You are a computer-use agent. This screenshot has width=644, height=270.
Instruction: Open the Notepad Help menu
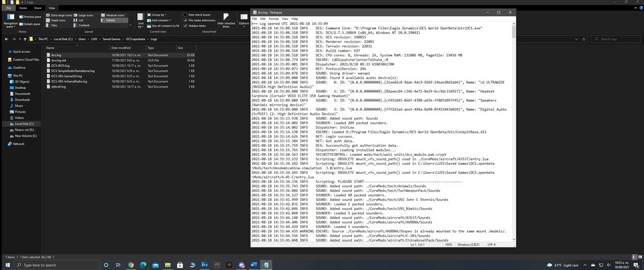[x=295, y=19]
